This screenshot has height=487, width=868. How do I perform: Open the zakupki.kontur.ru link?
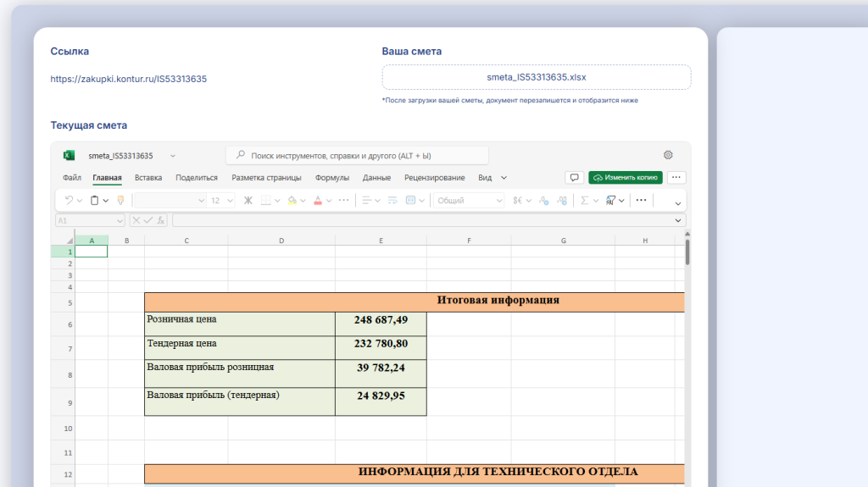click(129, 79)
